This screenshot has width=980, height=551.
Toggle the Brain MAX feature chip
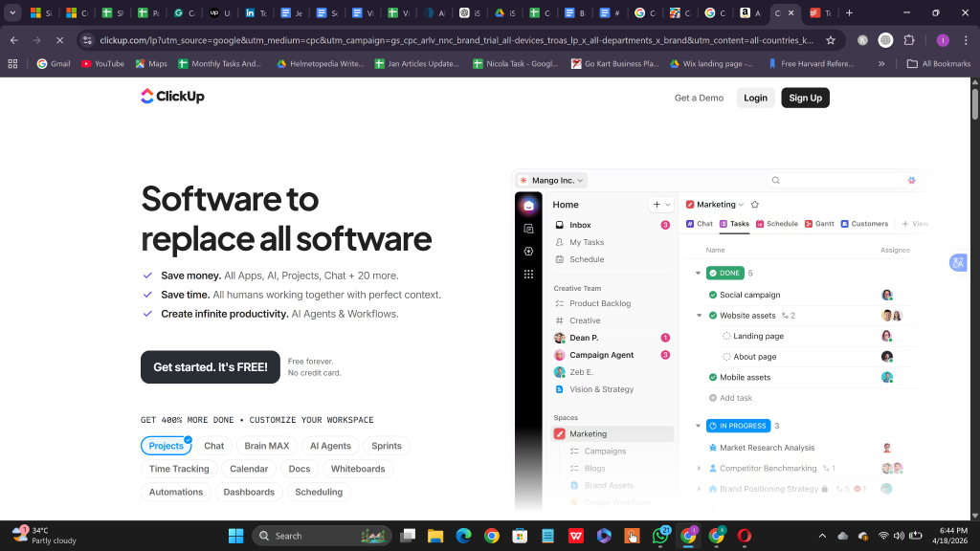point(267,446)
